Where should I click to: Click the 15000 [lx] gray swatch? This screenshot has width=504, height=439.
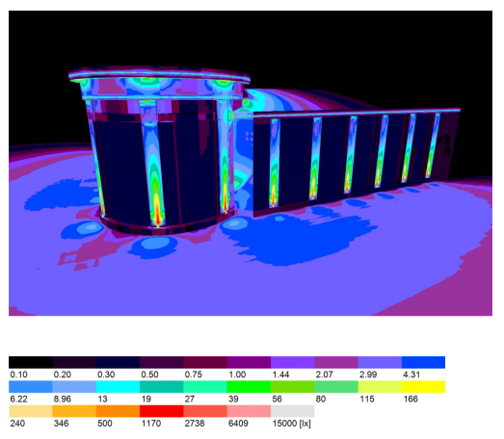[x=293, y=411]
